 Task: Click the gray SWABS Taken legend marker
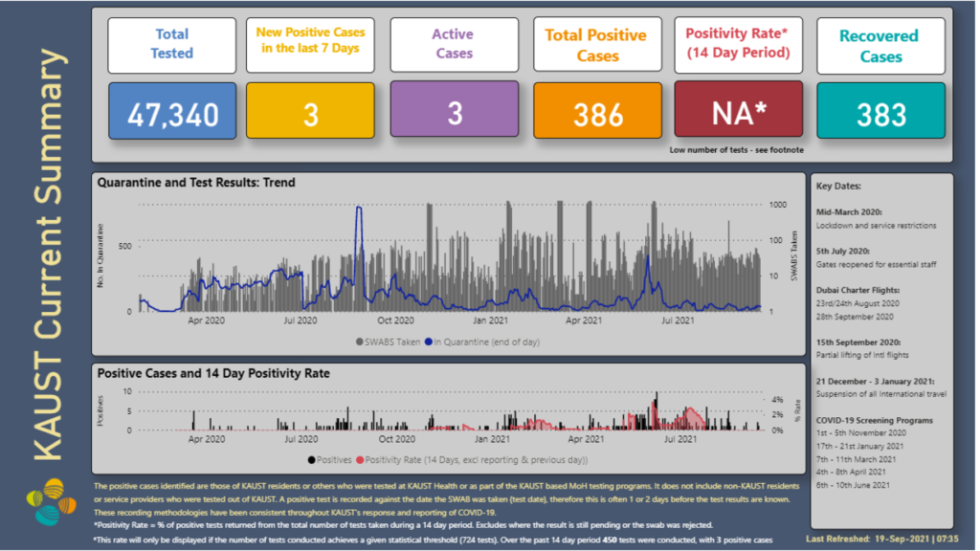tap(359, 341)
